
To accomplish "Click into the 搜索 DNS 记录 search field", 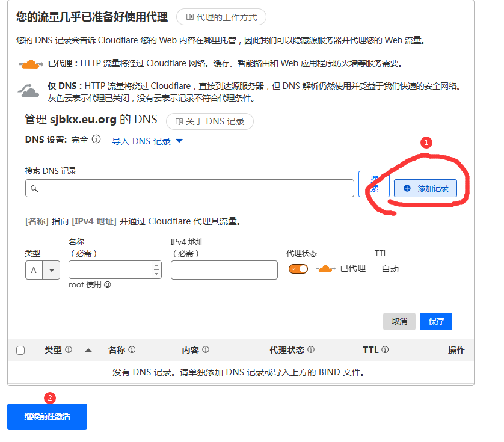I will 189,188.
